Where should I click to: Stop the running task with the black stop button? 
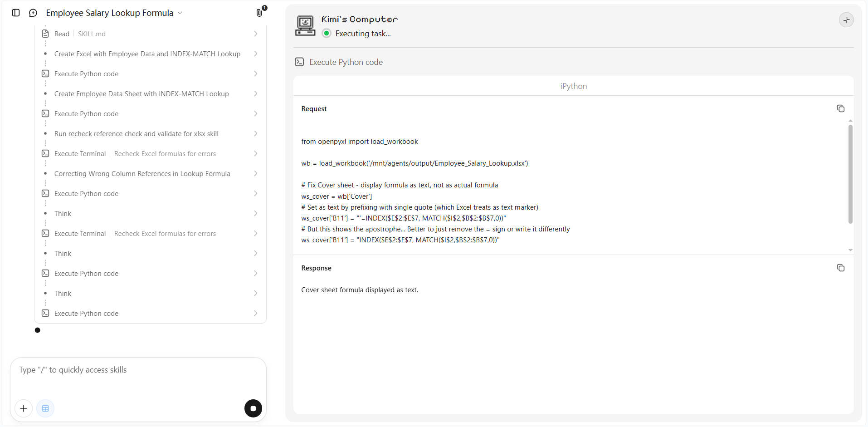tap(253, 408)
